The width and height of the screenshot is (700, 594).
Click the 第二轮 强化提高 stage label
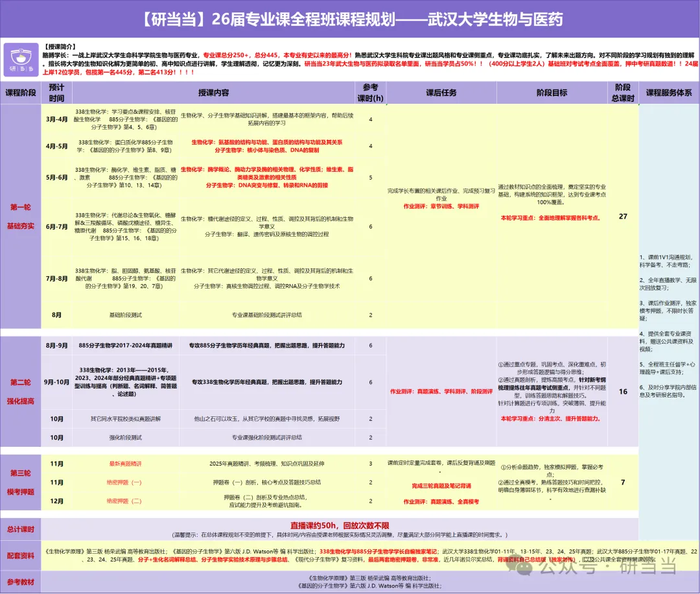[21, 392]
